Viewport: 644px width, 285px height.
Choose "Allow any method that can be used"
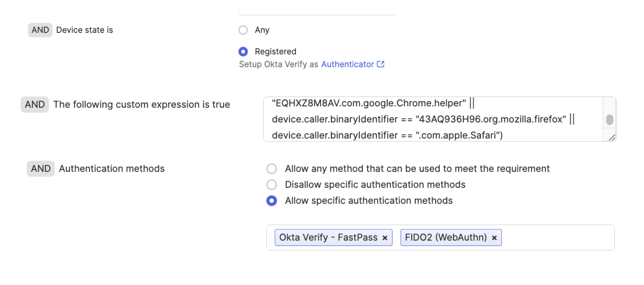tap(272, 169)
